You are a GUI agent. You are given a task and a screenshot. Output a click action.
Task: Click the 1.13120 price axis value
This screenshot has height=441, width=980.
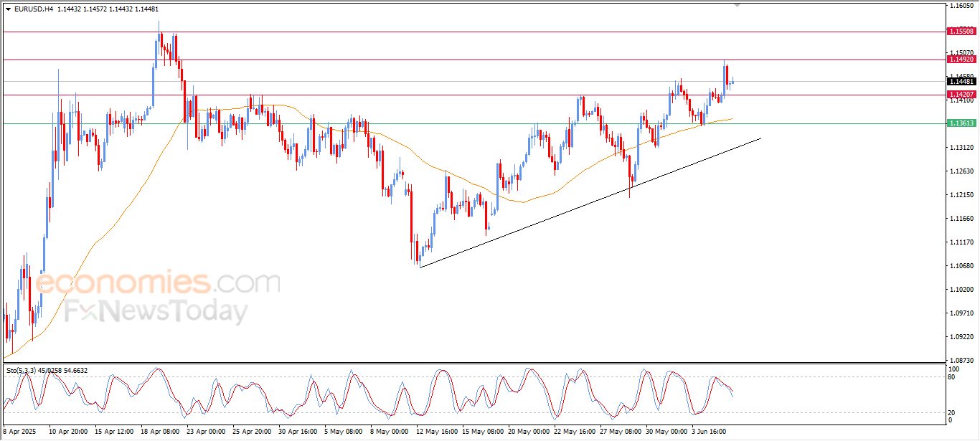961,148
